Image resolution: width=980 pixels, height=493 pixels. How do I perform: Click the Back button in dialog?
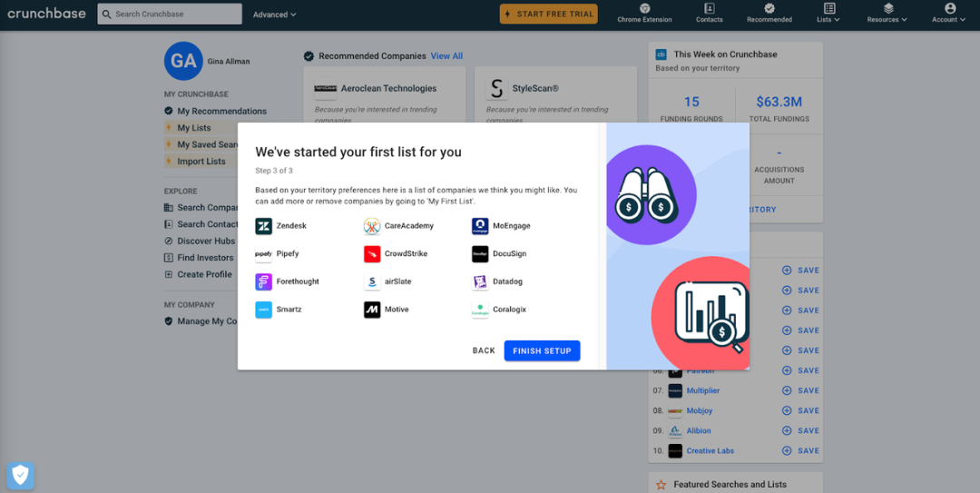pos(484,350)
